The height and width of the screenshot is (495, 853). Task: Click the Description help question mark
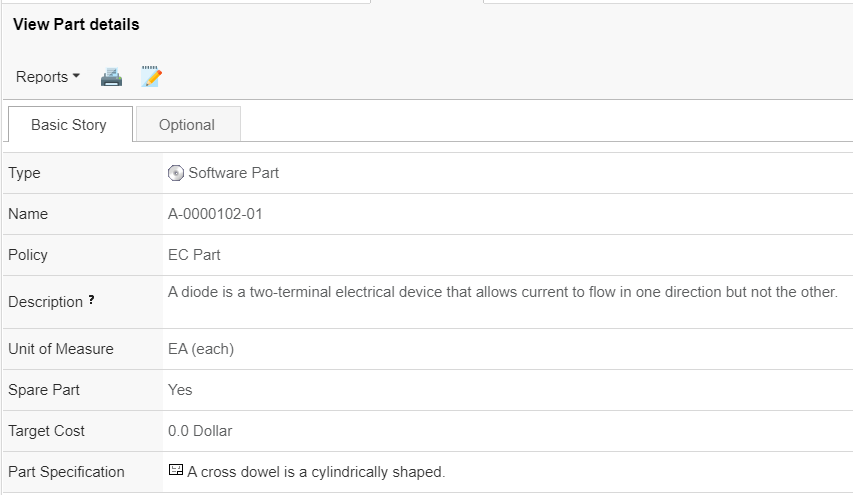92,300
